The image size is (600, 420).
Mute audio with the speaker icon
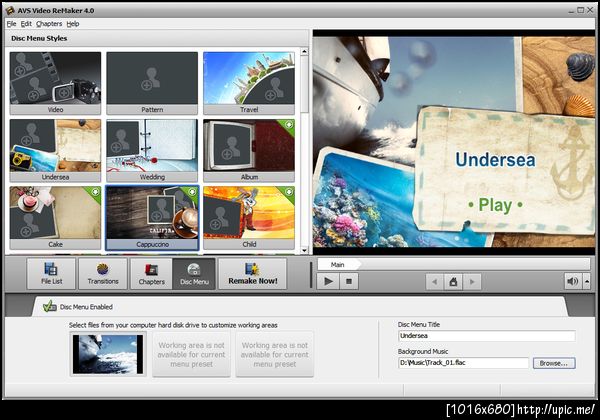click(x=573, y=282)
